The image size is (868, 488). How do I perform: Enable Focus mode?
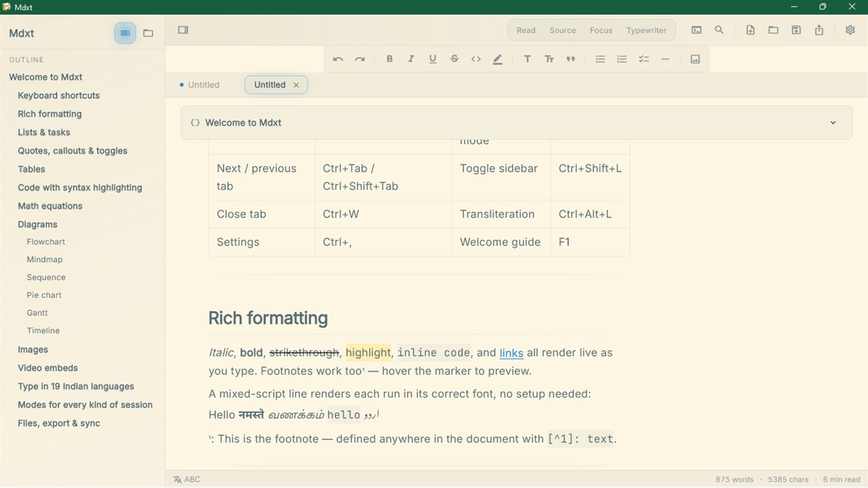601,30
